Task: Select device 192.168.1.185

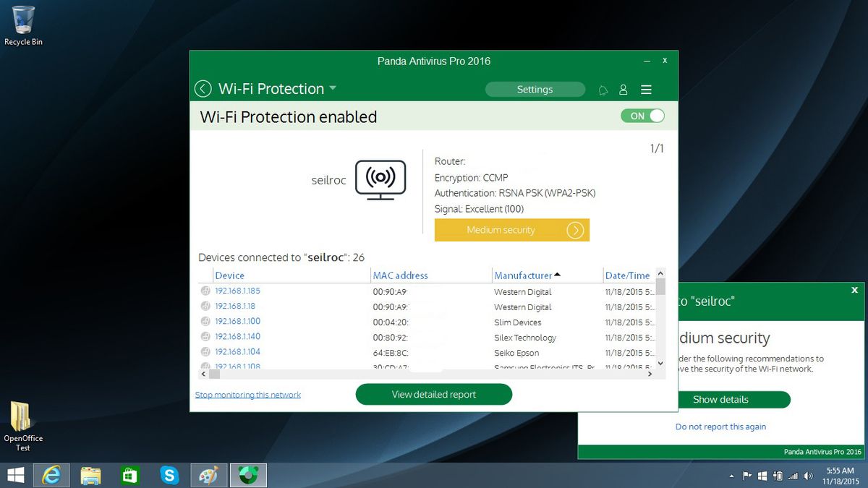Action: pos(237,291)
